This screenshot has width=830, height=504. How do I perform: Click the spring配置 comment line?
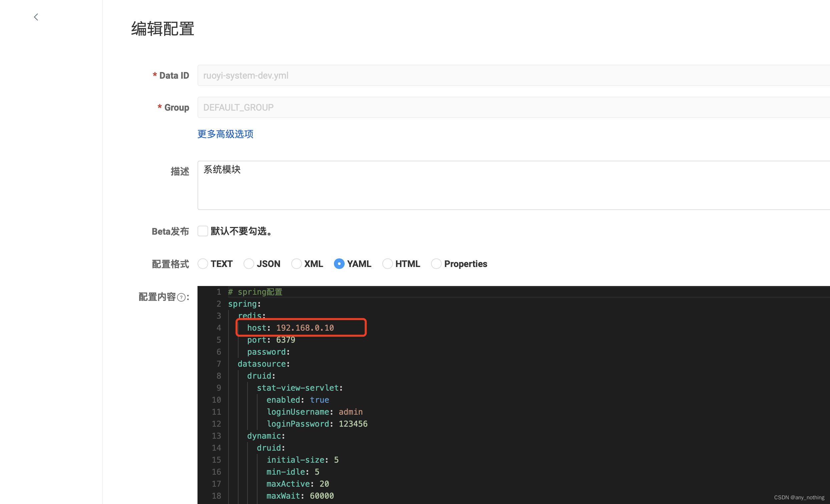click(255, 292)
